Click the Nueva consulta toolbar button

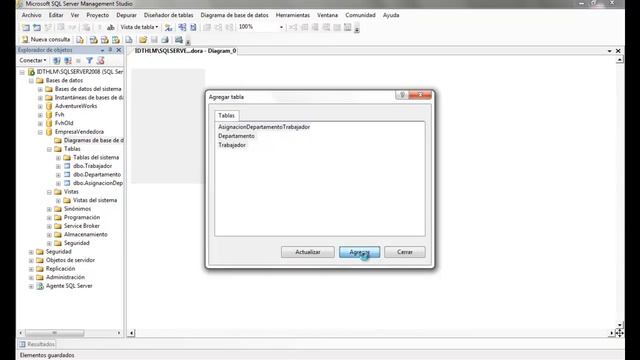pyautogui.click(x=46, y=40)
